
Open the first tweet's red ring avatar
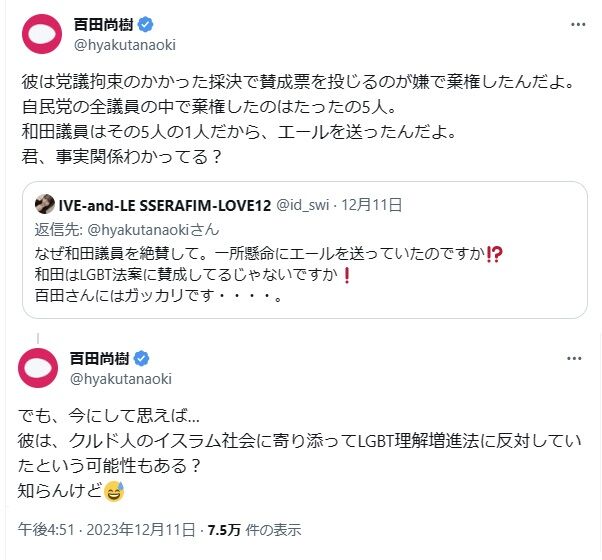click(x=42, y=34)
